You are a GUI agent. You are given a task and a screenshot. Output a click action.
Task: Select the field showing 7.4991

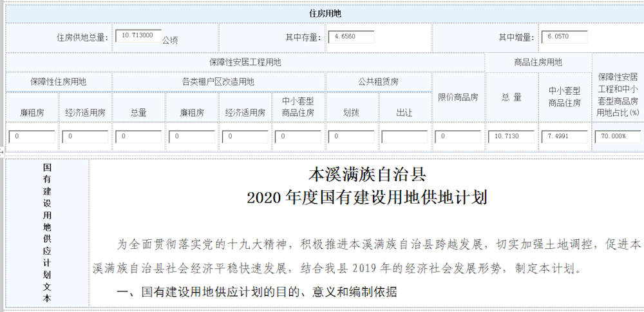coord(565,137)
